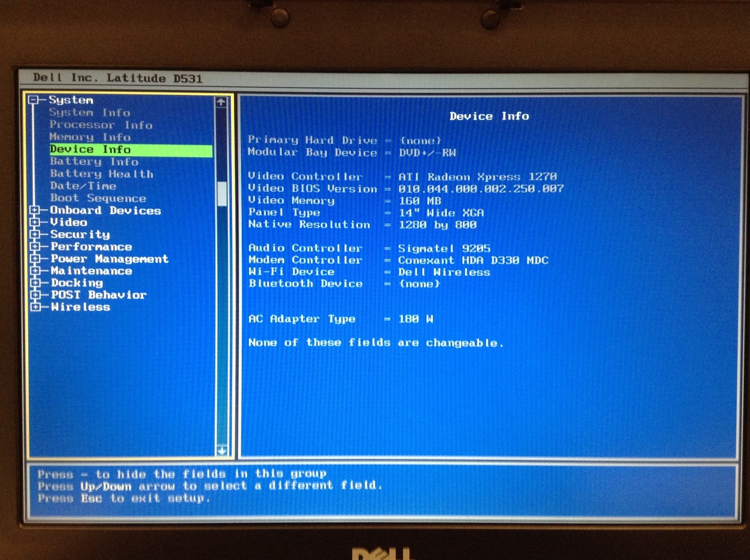Select System Info in the tree

(90, 112)
